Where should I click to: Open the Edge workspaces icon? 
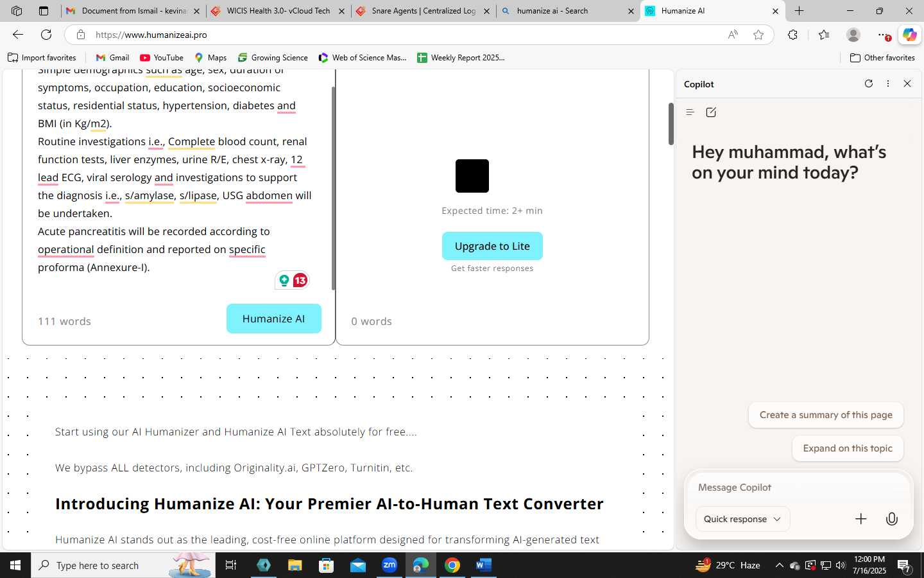tap(17, 11)
